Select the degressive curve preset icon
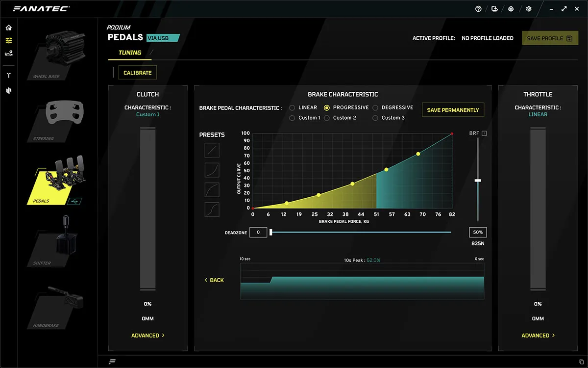The width and height of the screenshot is (588, 368). pos(212,190)
